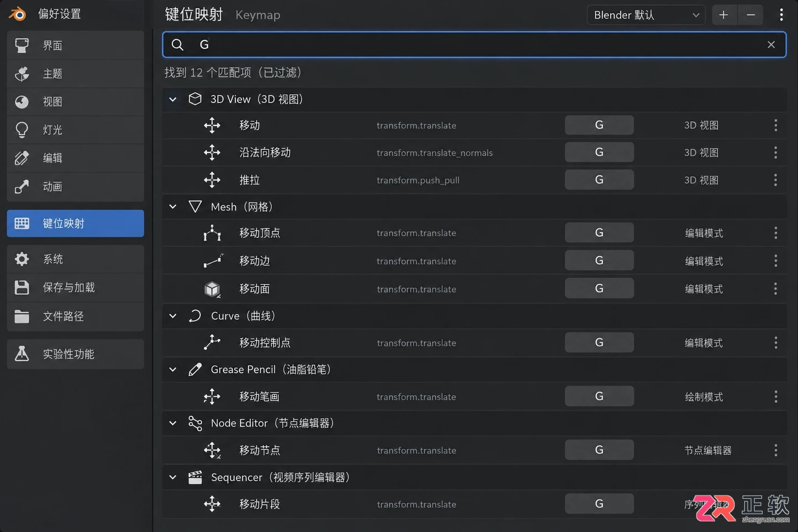Change the G shortcut for 推拉

599,180
